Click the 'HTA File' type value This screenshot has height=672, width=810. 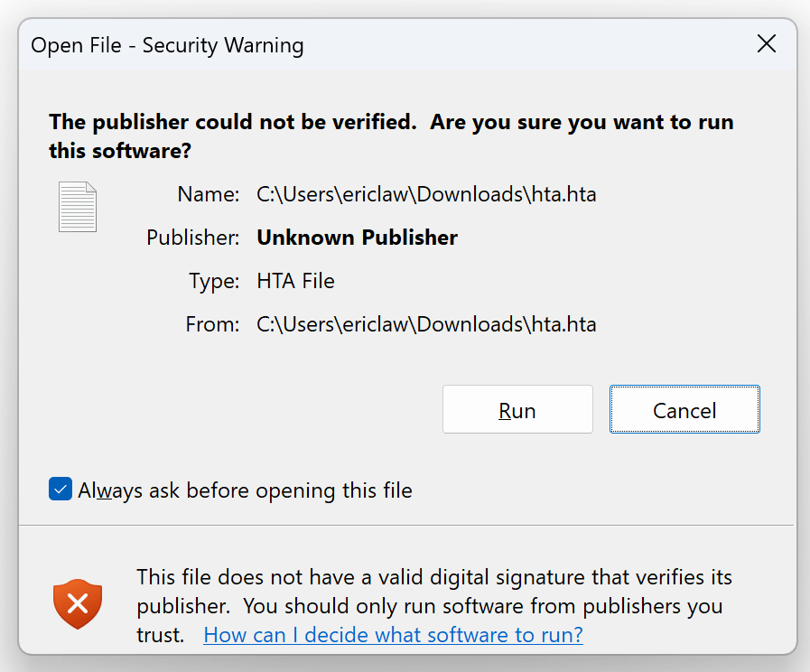[x=295, y=281]
